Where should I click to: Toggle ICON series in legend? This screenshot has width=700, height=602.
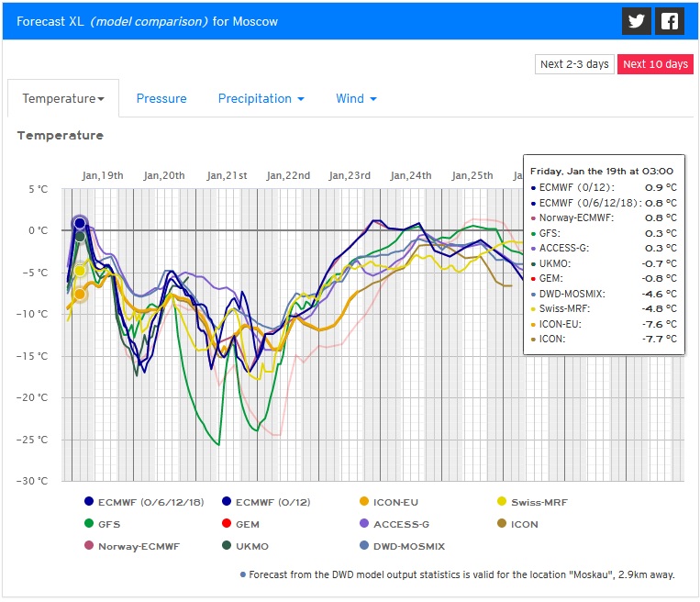517,524
